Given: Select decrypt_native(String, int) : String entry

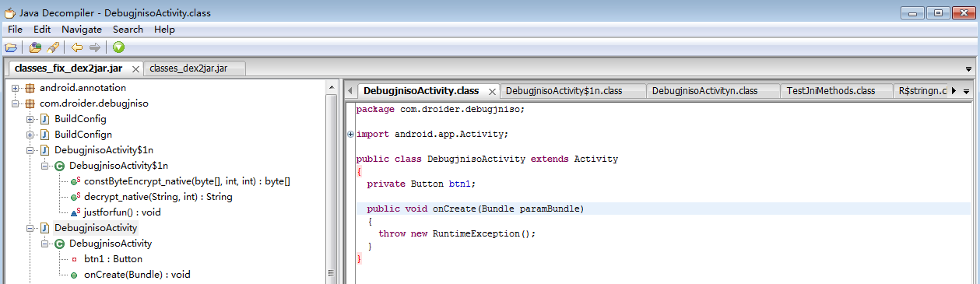Looking at the screenshot, I should (x=158, y=197).
